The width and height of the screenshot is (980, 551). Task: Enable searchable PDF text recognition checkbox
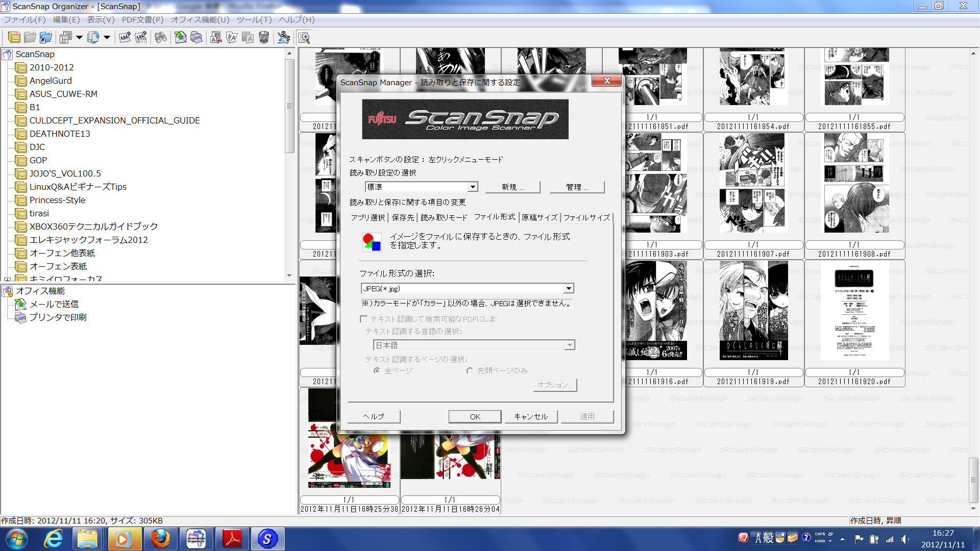(364, 319)
